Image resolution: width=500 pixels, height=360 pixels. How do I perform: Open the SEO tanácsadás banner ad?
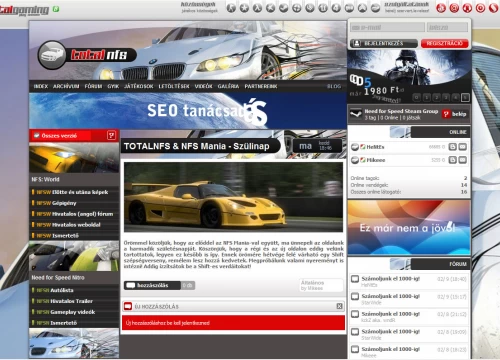pos(188,111)
